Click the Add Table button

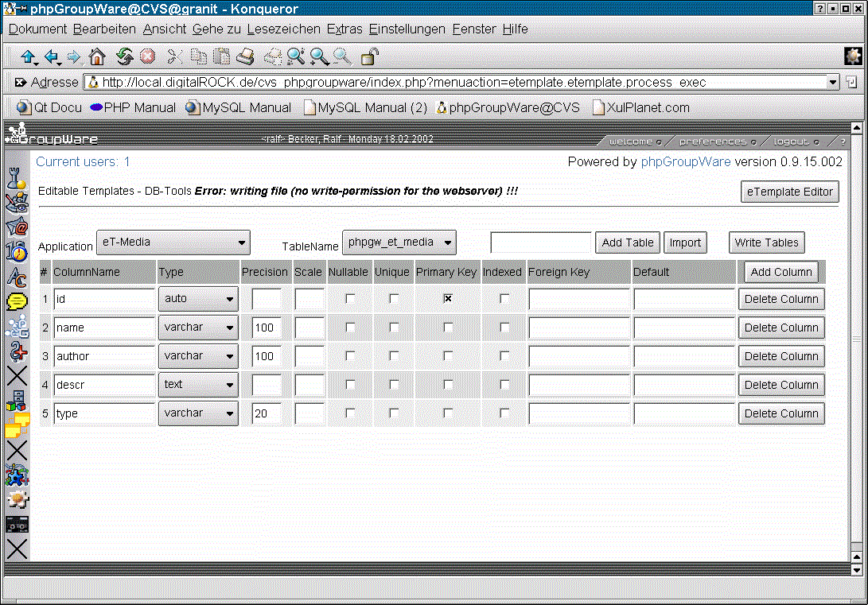(627, 242)
